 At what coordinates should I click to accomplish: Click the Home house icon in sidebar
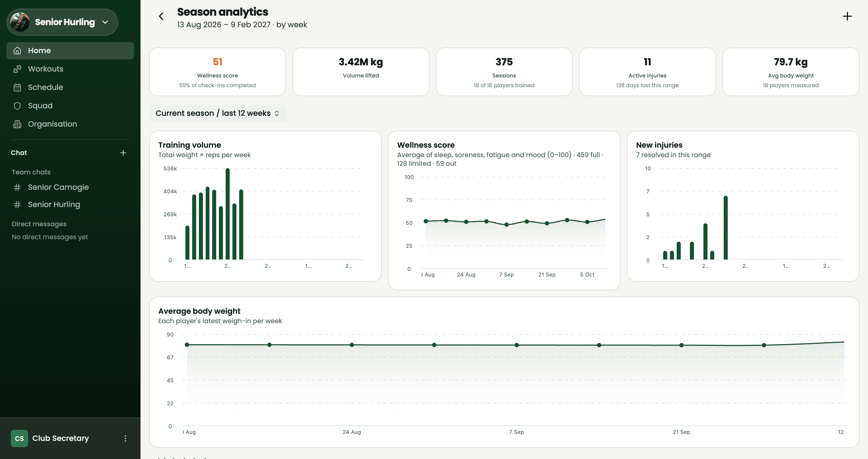[17, 50]
